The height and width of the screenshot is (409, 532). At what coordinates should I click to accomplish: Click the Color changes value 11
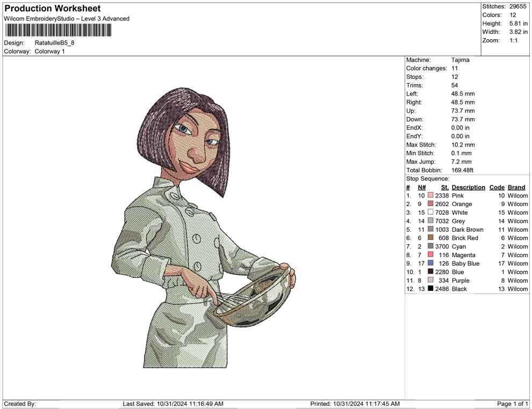tap(454, 69)
